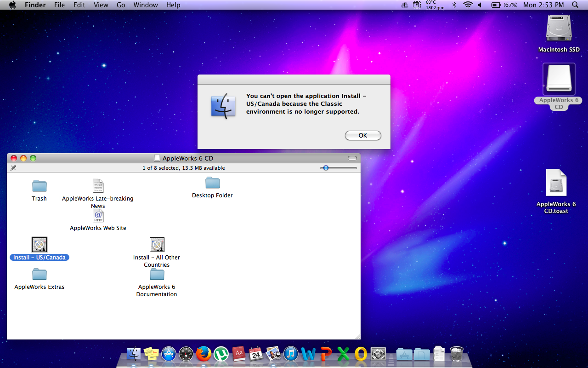Image resolution: width=588 pixels, height=368 pixels.
Task: Close the AppleWorks 6 CD window
Action: tap(14, 158)
